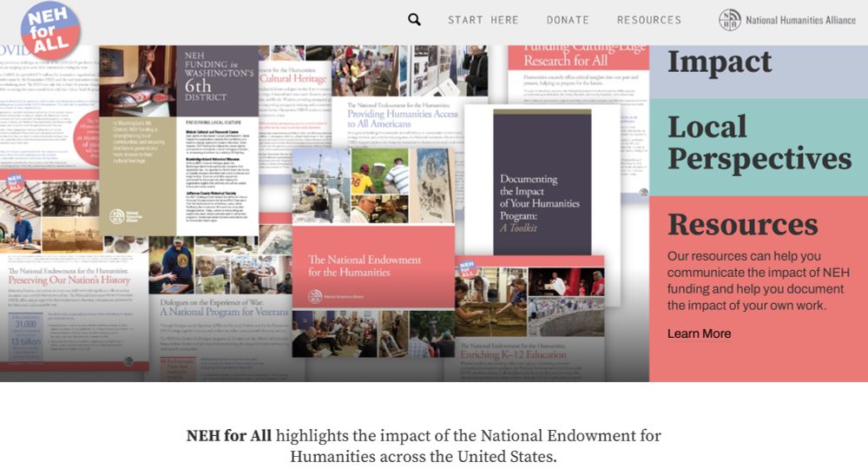Open the Resources nav item
Viewport: 868px width, 469px height.
[649, 21]
